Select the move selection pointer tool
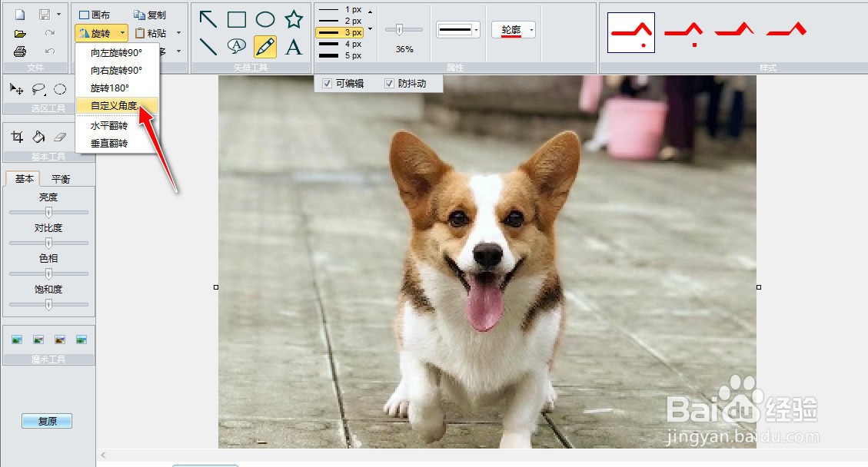Viewport: 868px width, 467px height. pos(17,89)
